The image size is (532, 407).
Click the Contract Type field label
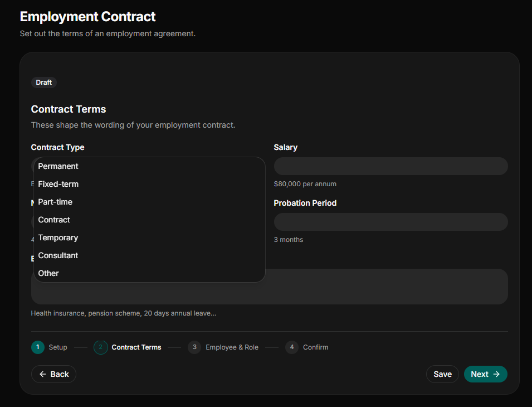click(x=58, y=147)
